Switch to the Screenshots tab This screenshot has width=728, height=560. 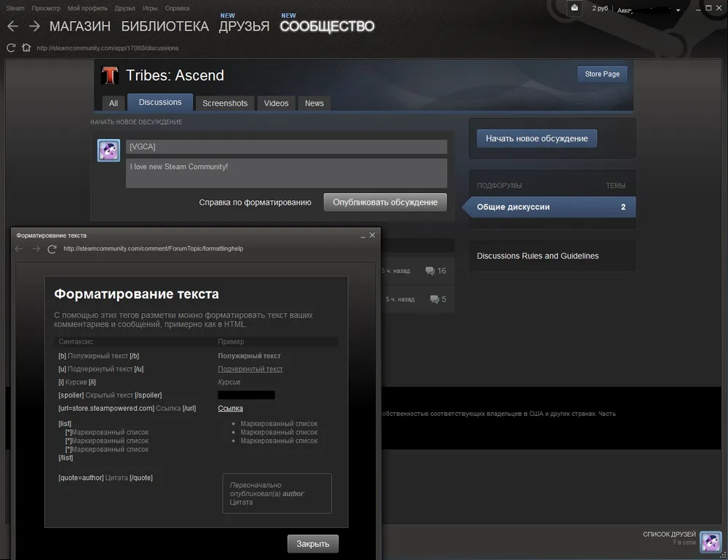[x=225, y=103]
